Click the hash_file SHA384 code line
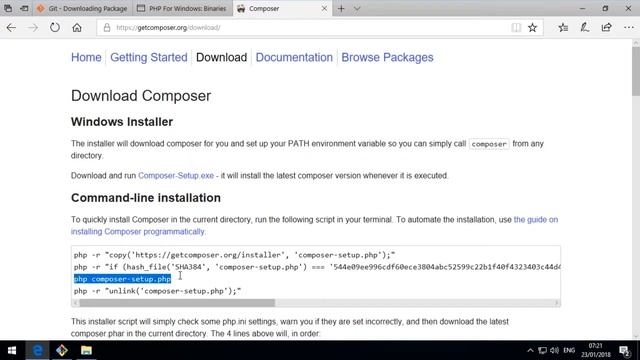 coord(317,267)
